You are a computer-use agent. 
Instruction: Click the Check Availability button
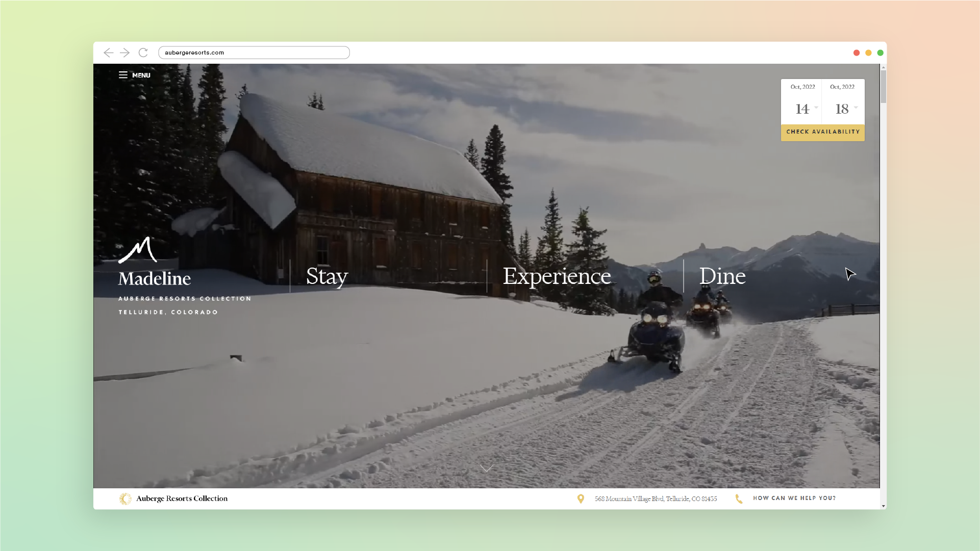823,132
